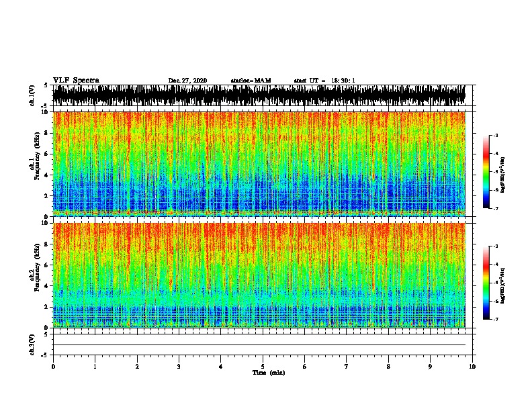Click time axis tick label "1"
Screen dimensions: 532x411
(95, 367)
